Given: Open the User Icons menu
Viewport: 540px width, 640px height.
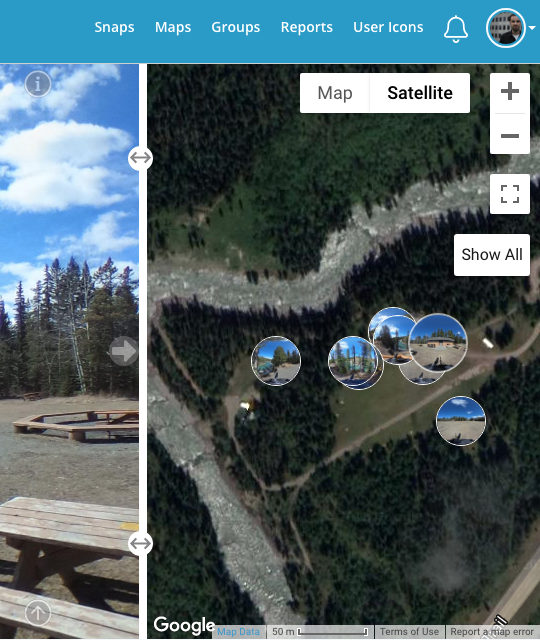Looking at the screenshot, I should 388,27.
